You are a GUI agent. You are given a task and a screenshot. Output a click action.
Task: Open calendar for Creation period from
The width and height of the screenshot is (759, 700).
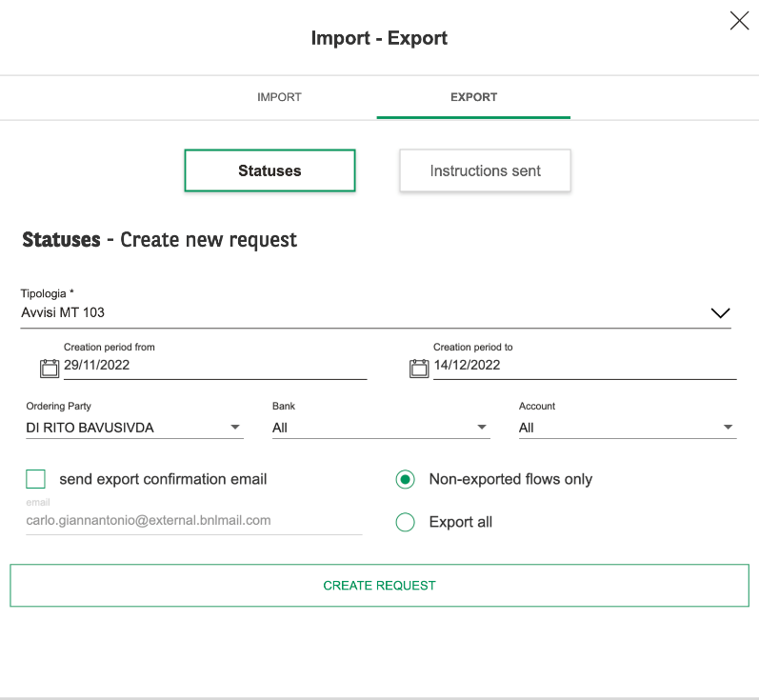click(x=50, y=368)
